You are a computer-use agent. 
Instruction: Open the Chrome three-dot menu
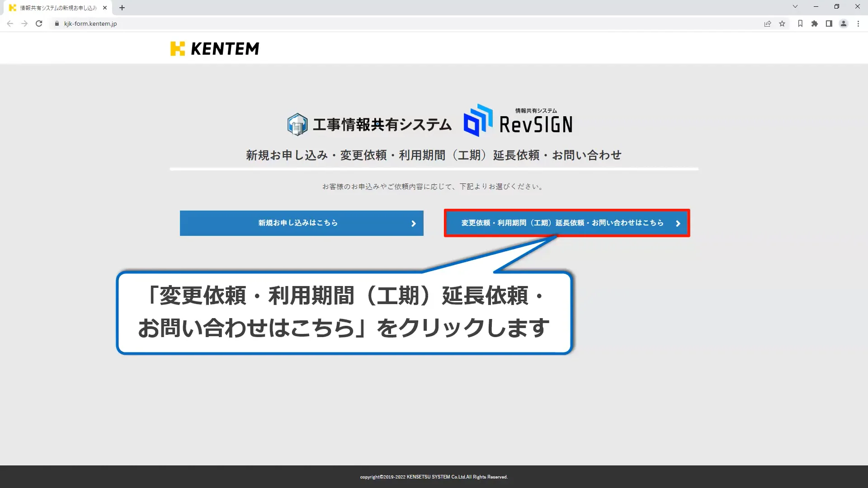point(858,23)
